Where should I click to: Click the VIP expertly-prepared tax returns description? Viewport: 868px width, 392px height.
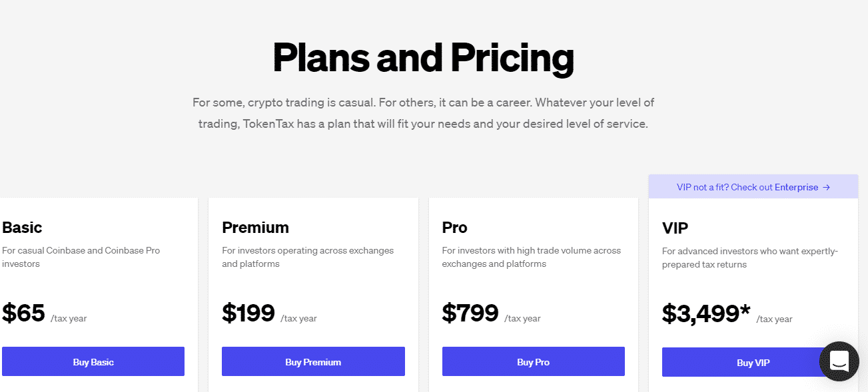(750, 258)
